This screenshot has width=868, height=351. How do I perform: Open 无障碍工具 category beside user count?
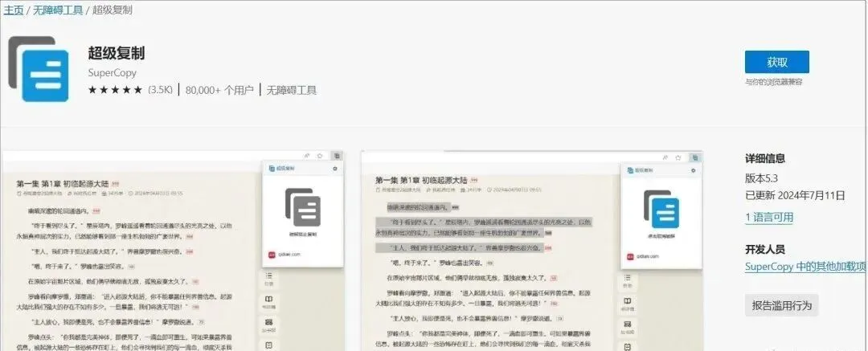292,90
